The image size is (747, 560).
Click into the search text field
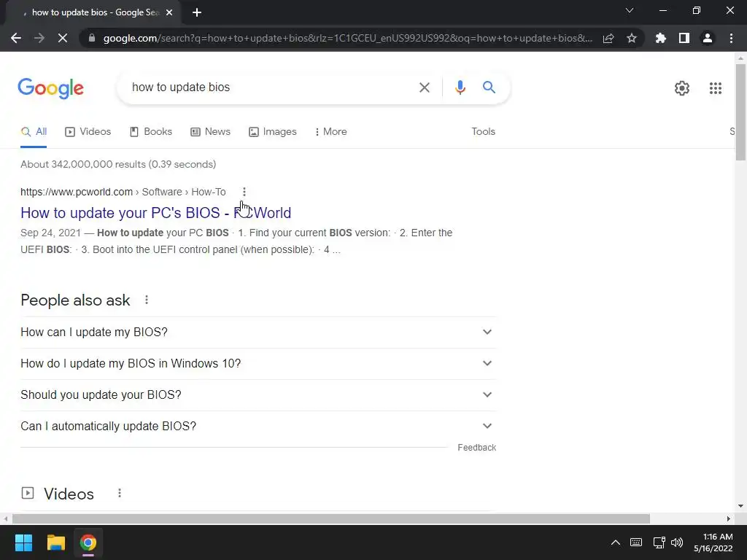pyautogui.click(x=269, y=87)
